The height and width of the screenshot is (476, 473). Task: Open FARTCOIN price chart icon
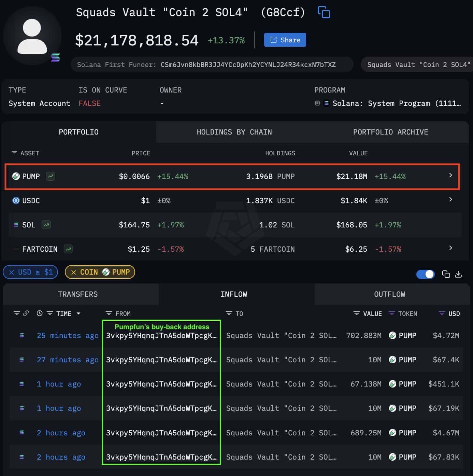pos(68,249)
